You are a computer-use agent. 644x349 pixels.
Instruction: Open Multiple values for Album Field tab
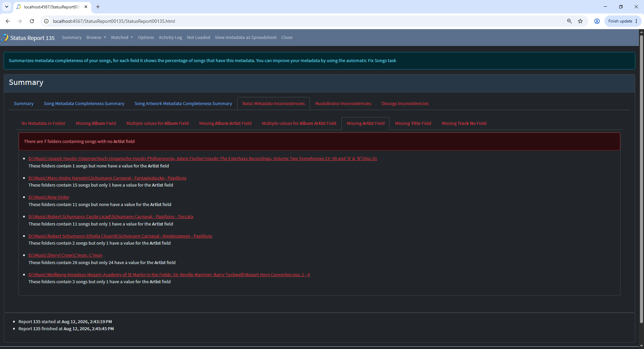pyautogui.click(x=158, y=123)
